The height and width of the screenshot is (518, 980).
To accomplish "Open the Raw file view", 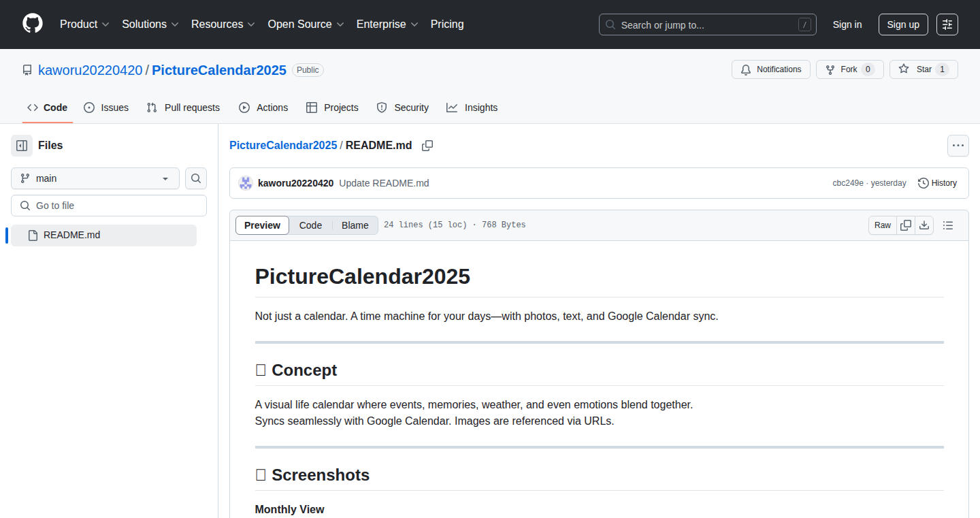I will pyautogui.click(x=883, y=225).
